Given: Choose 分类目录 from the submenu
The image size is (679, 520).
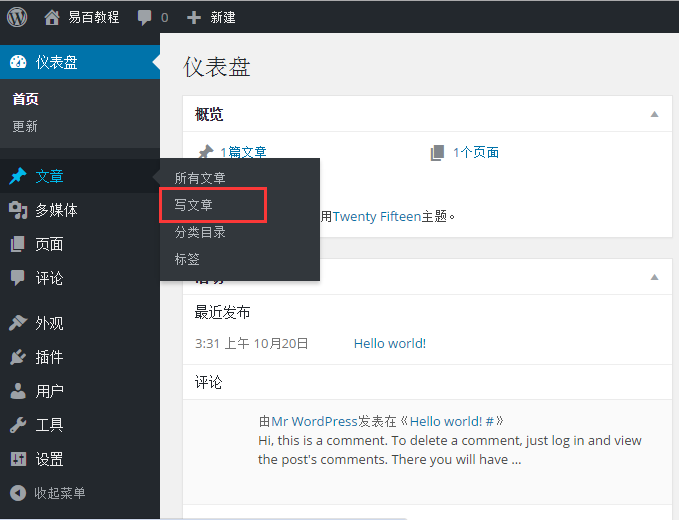Looking at the screenshot, I should 199,232.
